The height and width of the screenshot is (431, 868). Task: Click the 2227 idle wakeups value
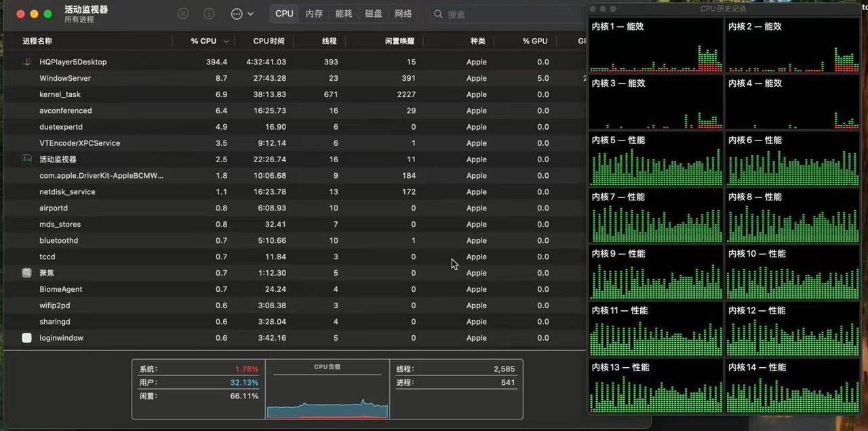pos(406,94)
